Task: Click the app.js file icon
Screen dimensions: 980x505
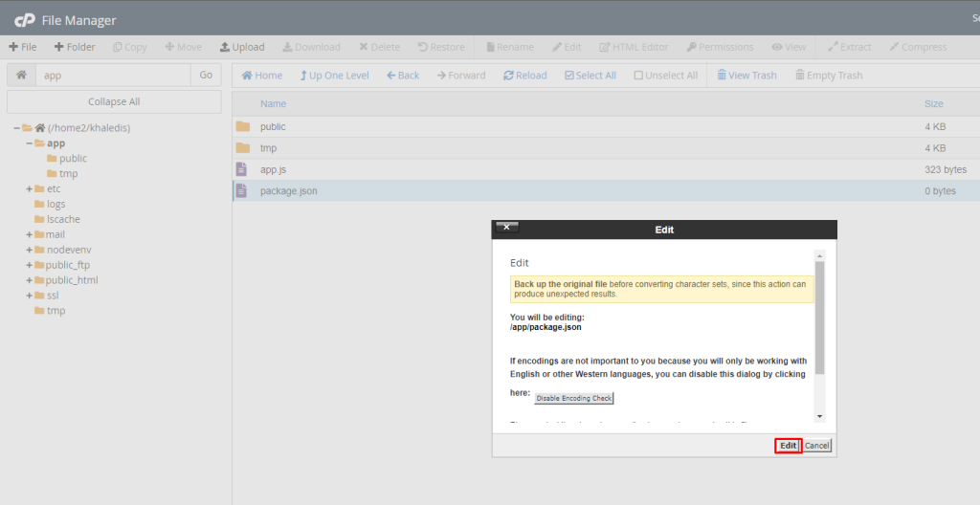Action: [242, 169]
